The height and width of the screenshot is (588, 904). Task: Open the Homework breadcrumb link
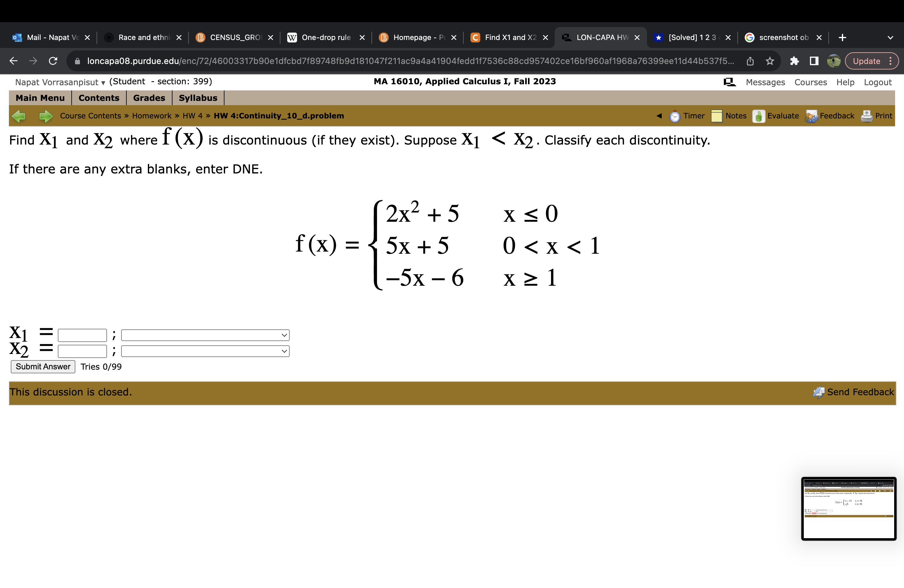pos(151,116)
